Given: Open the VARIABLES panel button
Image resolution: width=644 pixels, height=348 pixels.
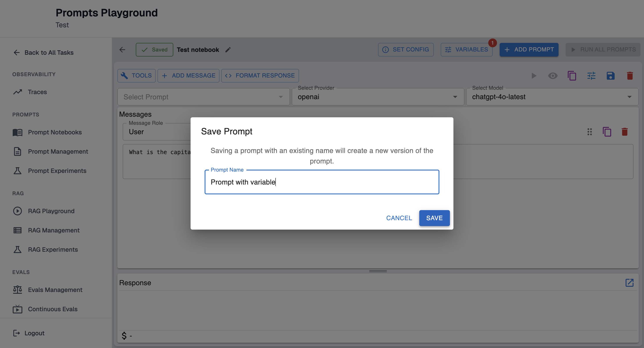Looking at the screenshot, I should coord(466,50).
